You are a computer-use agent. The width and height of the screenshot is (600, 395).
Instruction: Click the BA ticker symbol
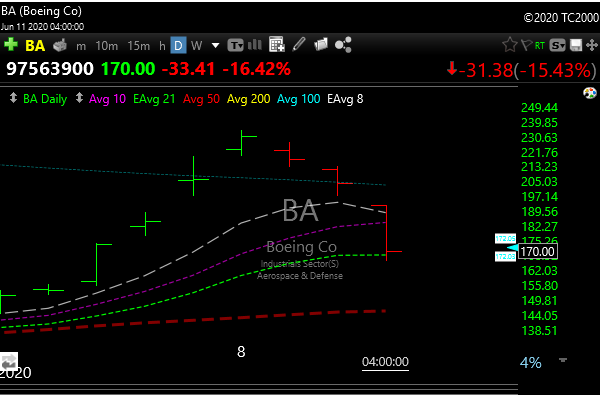35,46
